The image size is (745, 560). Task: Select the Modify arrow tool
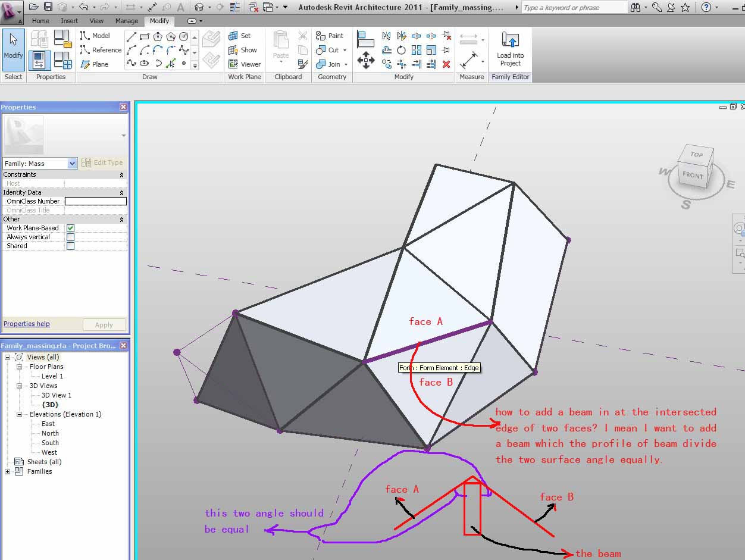click(13, 46)
